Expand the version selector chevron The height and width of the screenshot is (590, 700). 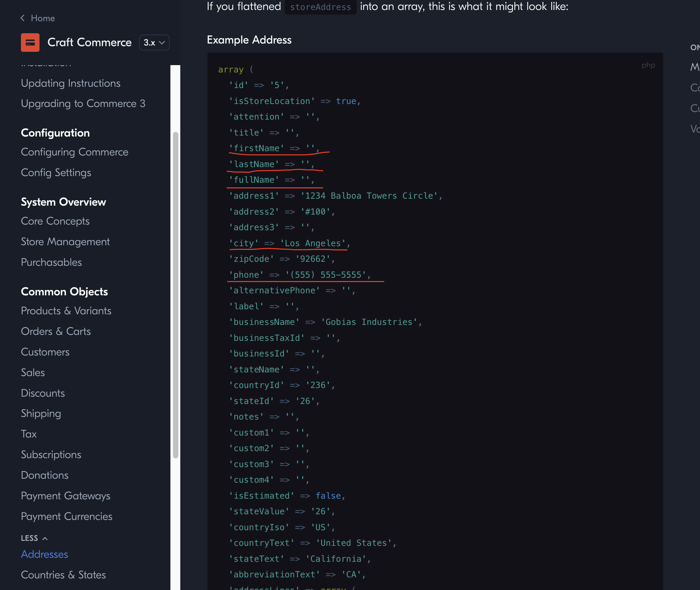tap(162, 43)
